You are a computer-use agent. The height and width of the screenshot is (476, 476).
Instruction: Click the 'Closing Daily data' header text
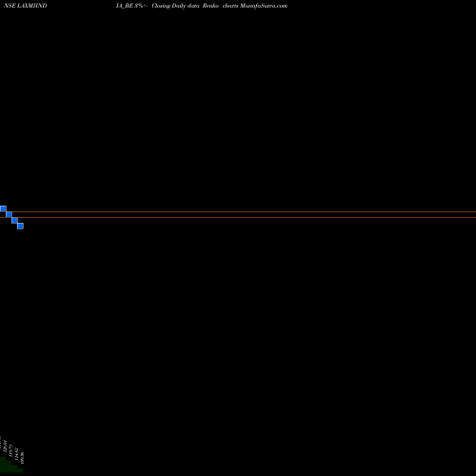(175, 6)
